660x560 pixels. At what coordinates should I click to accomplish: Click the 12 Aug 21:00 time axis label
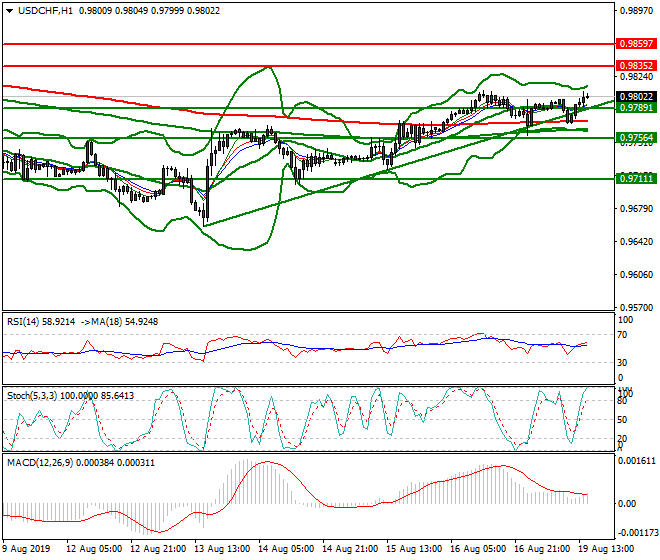pyautogui.click(x=158, y=549)
